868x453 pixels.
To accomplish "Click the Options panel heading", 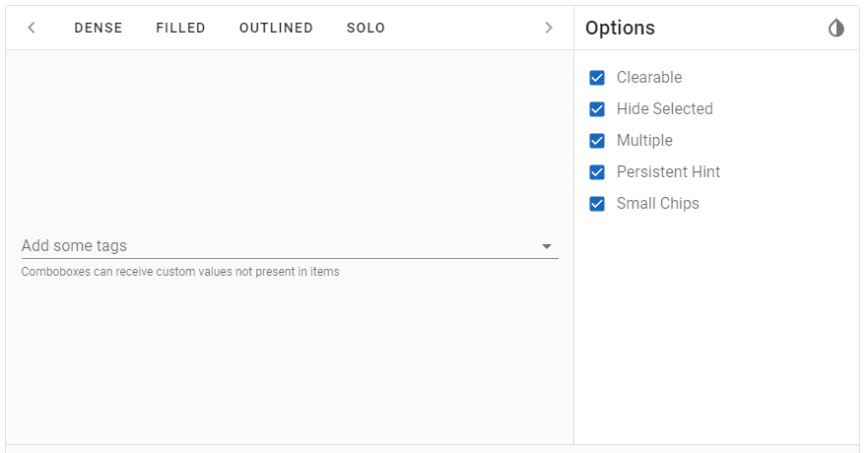I will [620, 29].
